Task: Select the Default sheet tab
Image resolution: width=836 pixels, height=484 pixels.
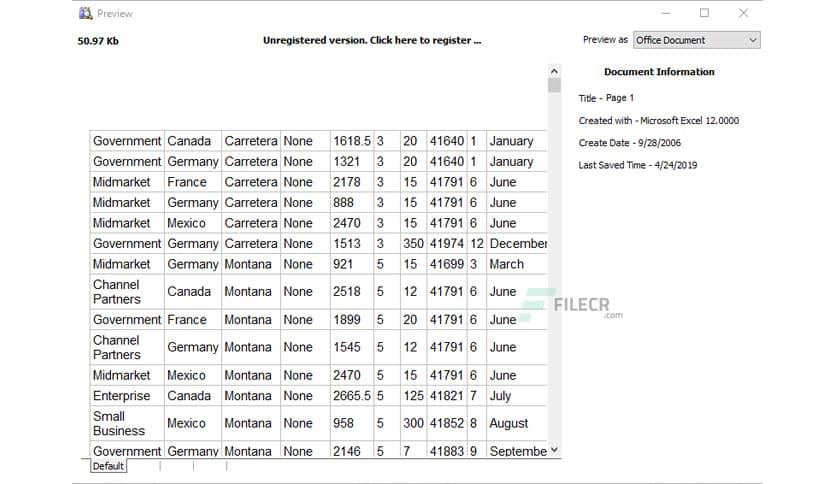Action: click(x=108, y=466)
